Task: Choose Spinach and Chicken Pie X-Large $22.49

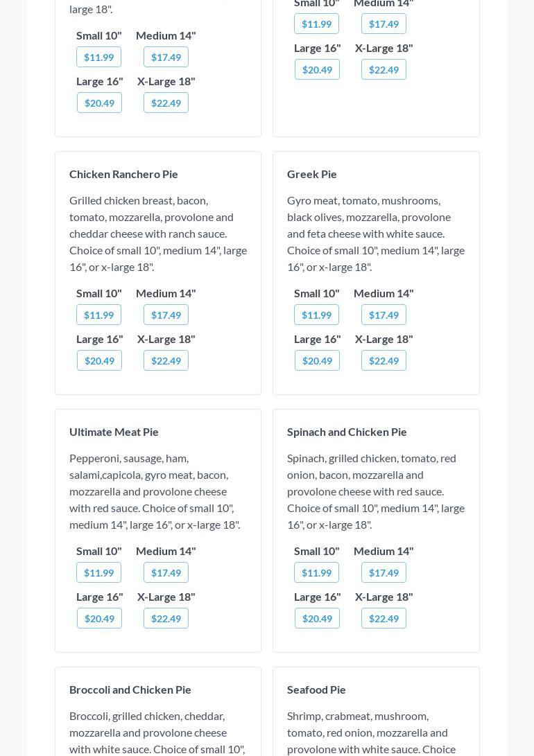Action: [384, 619]
